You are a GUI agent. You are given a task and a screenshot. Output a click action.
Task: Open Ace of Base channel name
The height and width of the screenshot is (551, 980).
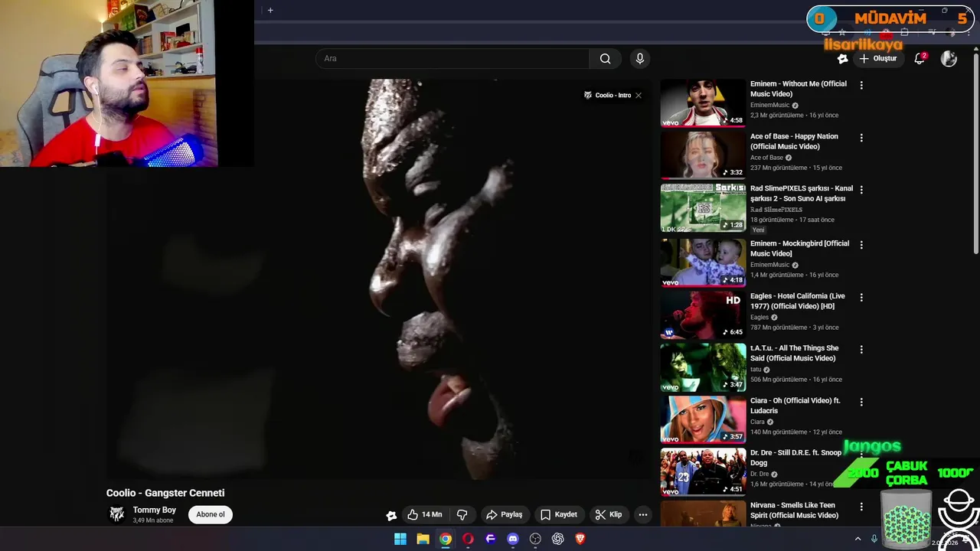click(x=766, y=158)
